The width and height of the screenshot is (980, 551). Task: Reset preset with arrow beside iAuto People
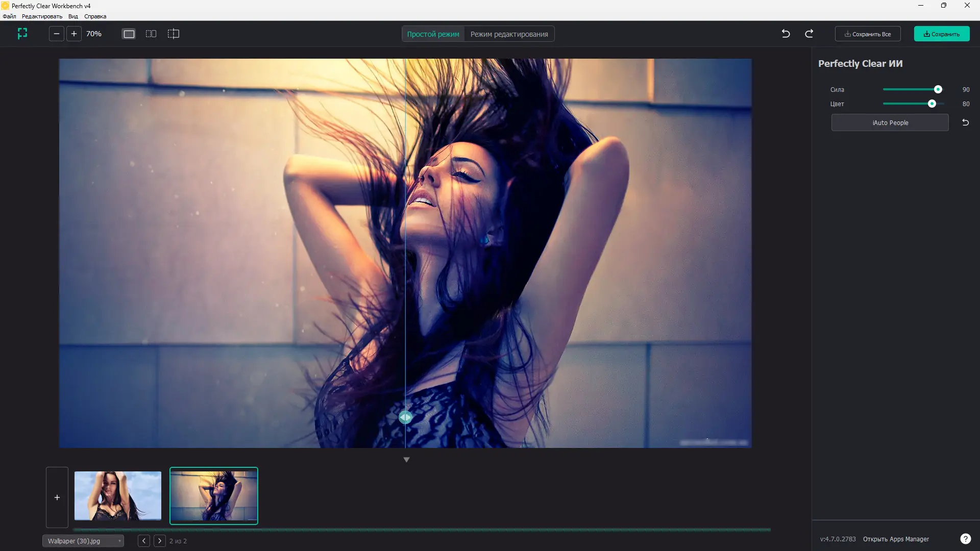click(x=965, y=122)
